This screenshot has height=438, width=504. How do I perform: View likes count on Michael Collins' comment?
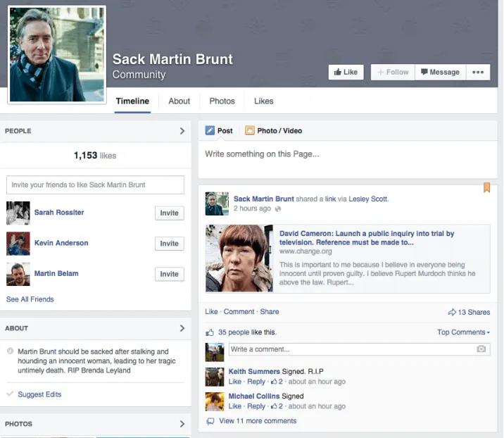pyautogui.click(x=277, y=406)
